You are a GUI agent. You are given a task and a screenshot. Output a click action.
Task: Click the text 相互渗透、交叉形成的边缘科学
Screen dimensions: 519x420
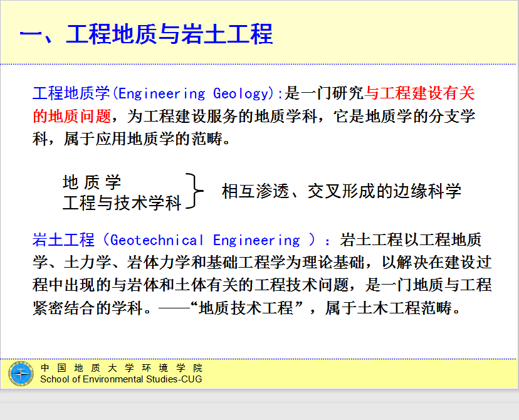coord(342,191)
